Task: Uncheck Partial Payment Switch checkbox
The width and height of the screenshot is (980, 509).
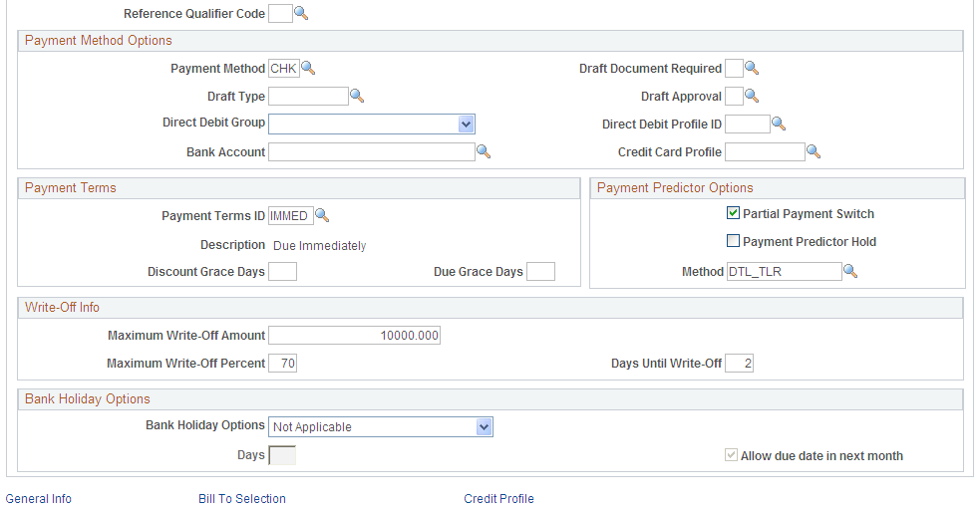Action: click(x=733, y=213)
